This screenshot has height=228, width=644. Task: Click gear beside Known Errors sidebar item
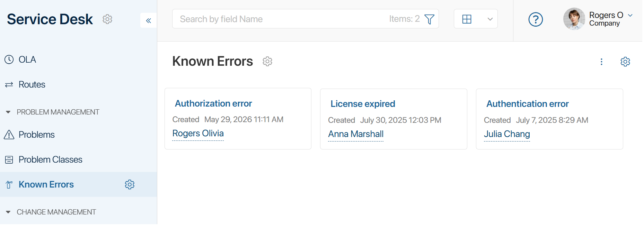click(130, 184)
